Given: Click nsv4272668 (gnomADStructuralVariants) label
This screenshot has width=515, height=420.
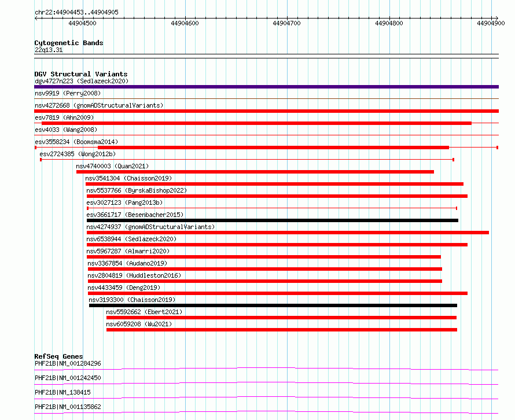Looking at the screenshot, I should click(x=99, y=105).
